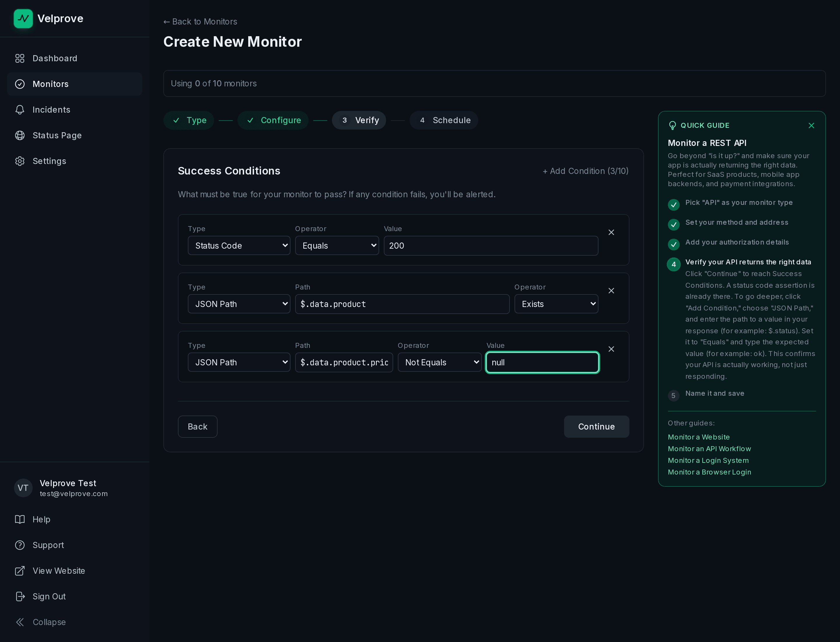This screenshot has height=642, width=840.
Task: Go to Status Page in sidebar
Action: pos(74,135)
